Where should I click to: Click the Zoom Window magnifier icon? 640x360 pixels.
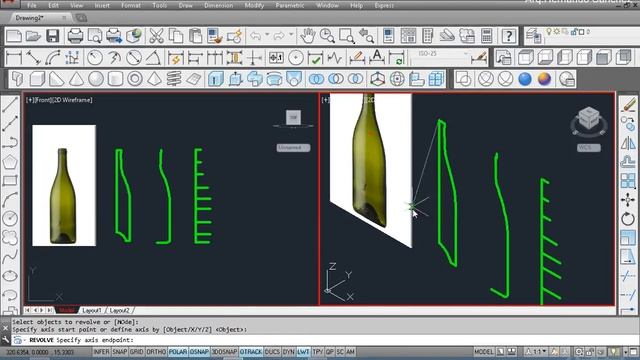tap(347, 36)
